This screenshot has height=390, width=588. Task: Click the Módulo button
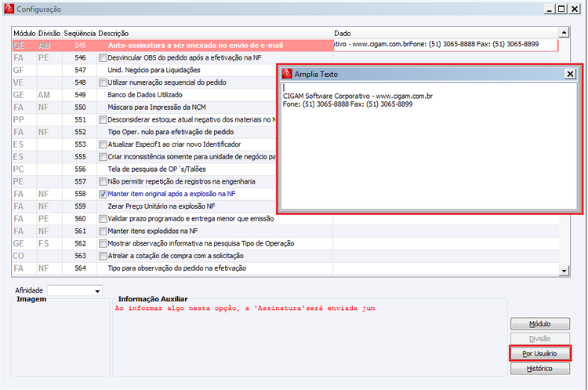pyautogui.click(x=539, y=324)
